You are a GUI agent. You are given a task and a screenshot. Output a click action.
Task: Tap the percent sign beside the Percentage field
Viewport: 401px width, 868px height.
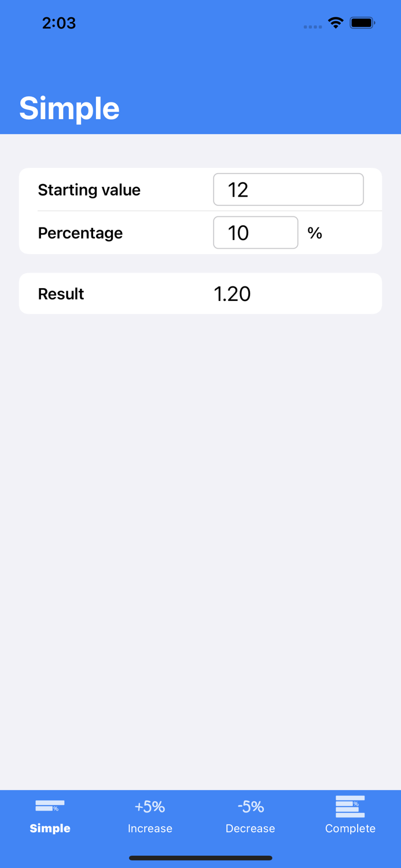(315, 233)
